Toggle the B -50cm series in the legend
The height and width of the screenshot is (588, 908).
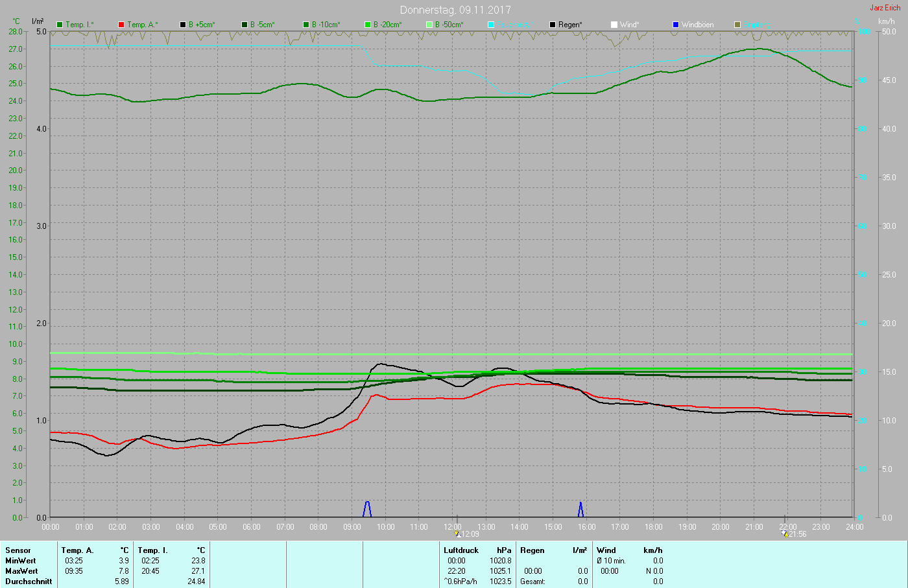click(x=445, y=25)
